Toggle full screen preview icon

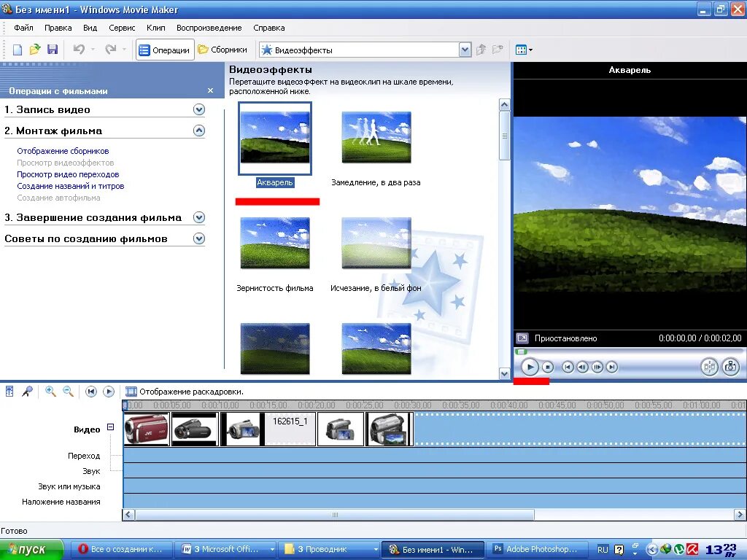pyautogui.click(x=522, y=338)
